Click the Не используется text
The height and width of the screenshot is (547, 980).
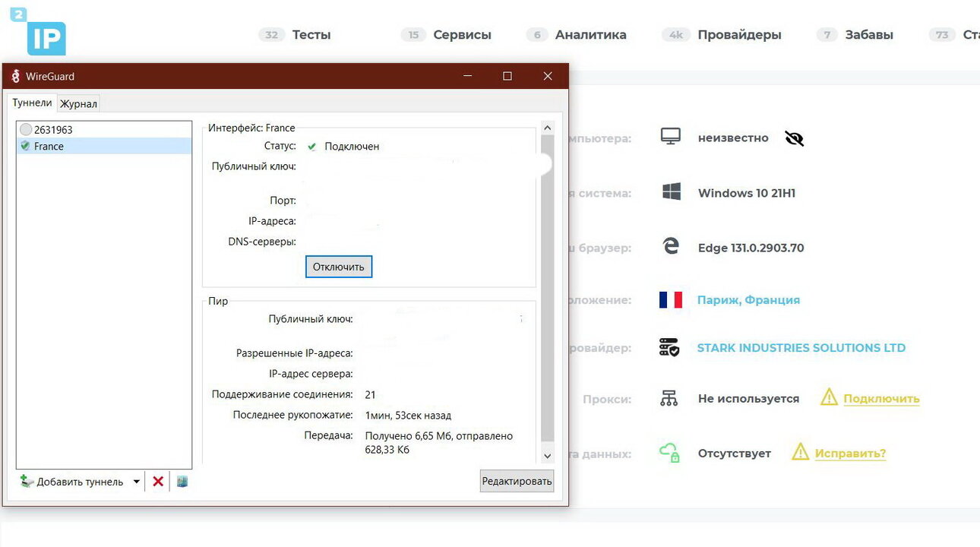click(x=748, y=398)
